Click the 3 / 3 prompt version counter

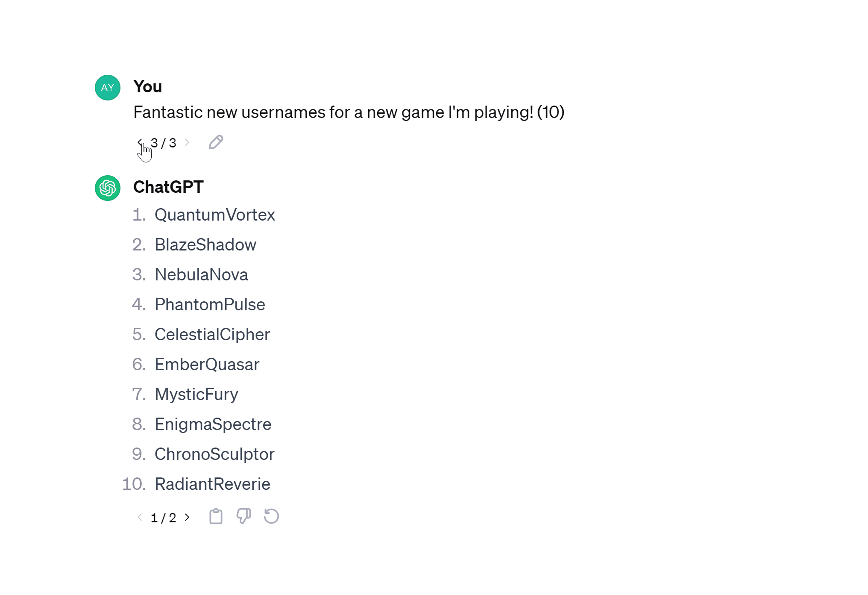[x=164, y=143]
